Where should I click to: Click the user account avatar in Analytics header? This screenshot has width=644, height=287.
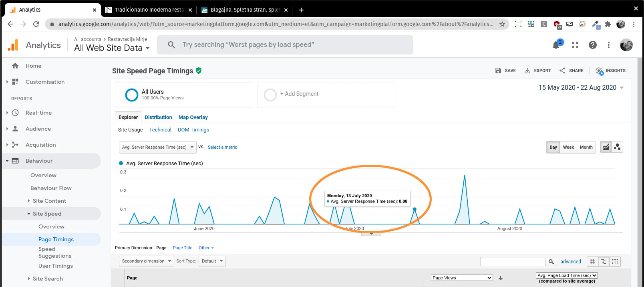(626, 45)
